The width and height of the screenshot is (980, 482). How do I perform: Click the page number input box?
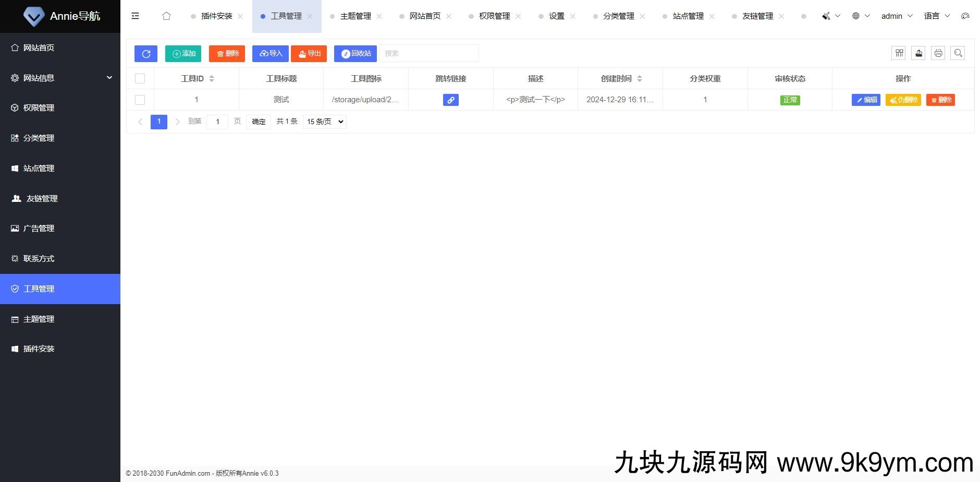217,122
